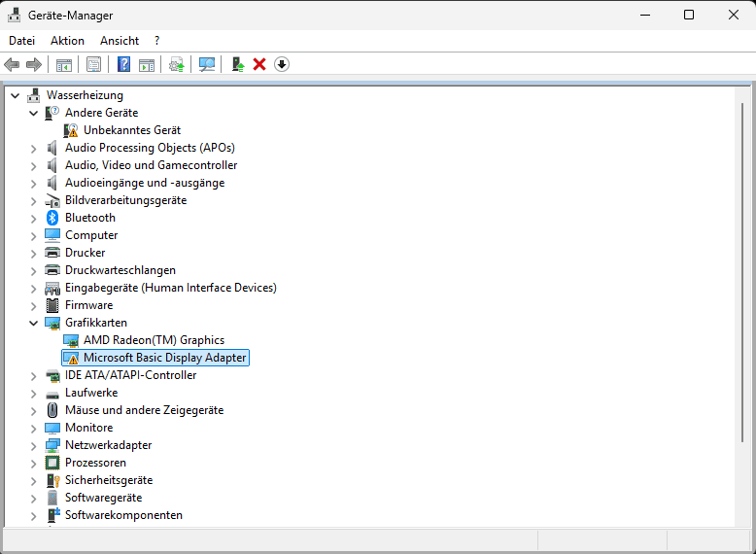This screenshot has width=756, height=554.
Task: Click the green-arrow enable device toolbar icon
Action: tap(238, 64)
